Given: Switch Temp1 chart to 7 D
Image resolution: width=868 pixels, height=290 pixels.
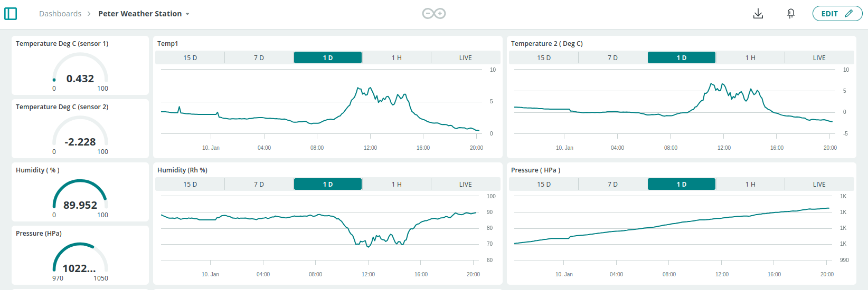Looking at the screenshot, I should [259, 57].
